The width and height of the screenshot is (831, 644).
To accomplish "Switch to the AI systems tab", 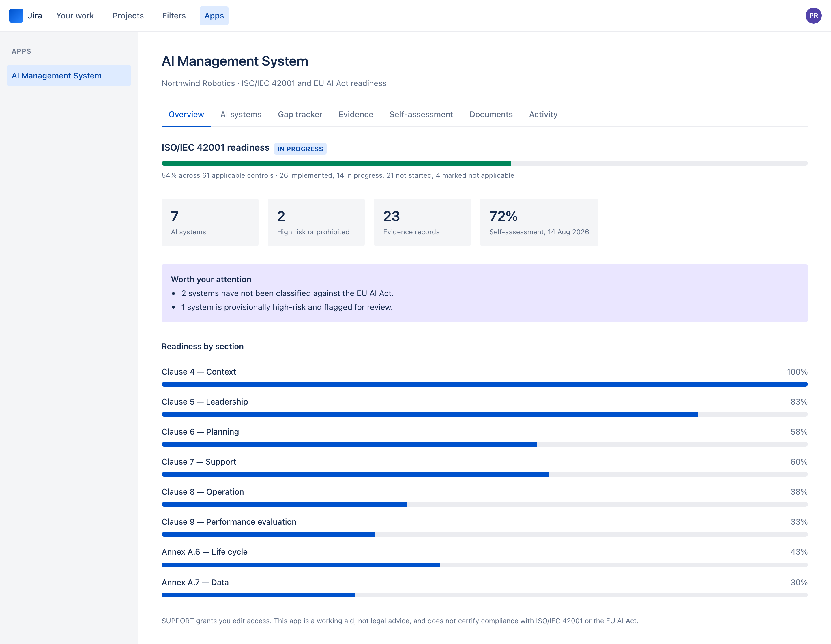I will (x=241, y=115).
